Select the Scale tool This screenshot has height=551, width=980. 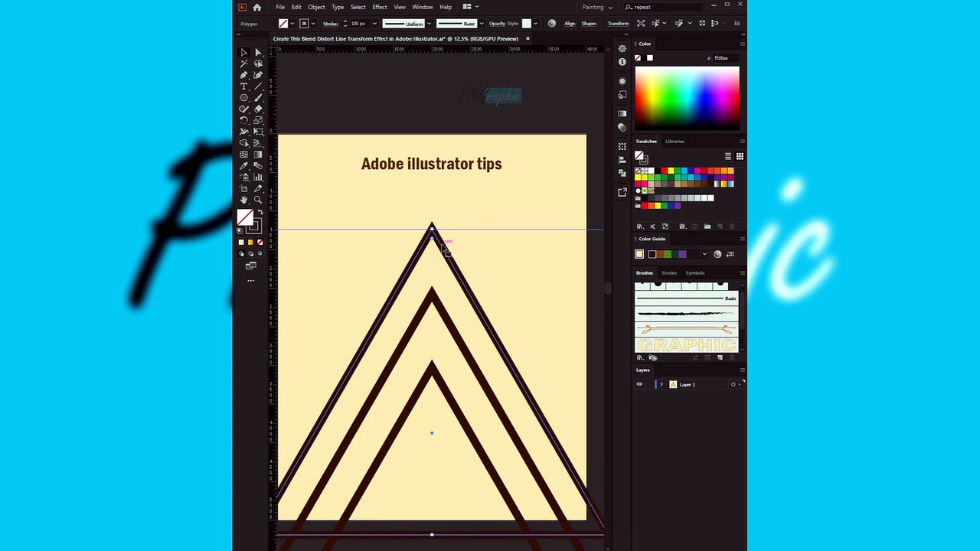[x=258, y=120]
